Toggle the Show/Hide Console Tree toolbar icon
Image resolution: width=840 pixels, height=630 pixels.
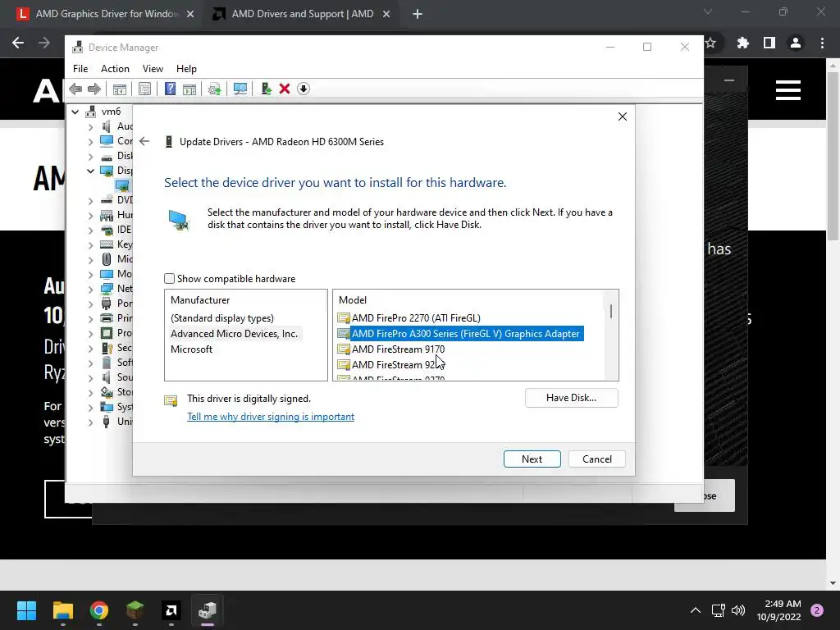click(x=120, y=89)
